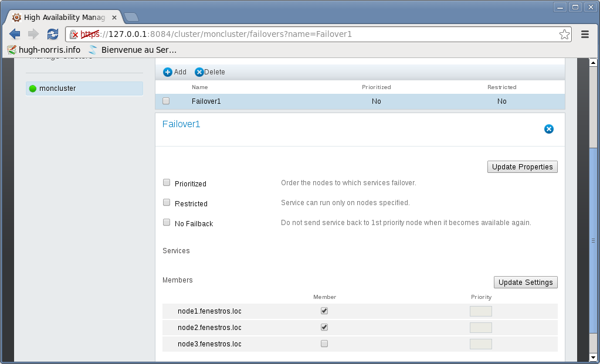
Task: Enable the No Failback checkbox
Action: coord(167,223)
